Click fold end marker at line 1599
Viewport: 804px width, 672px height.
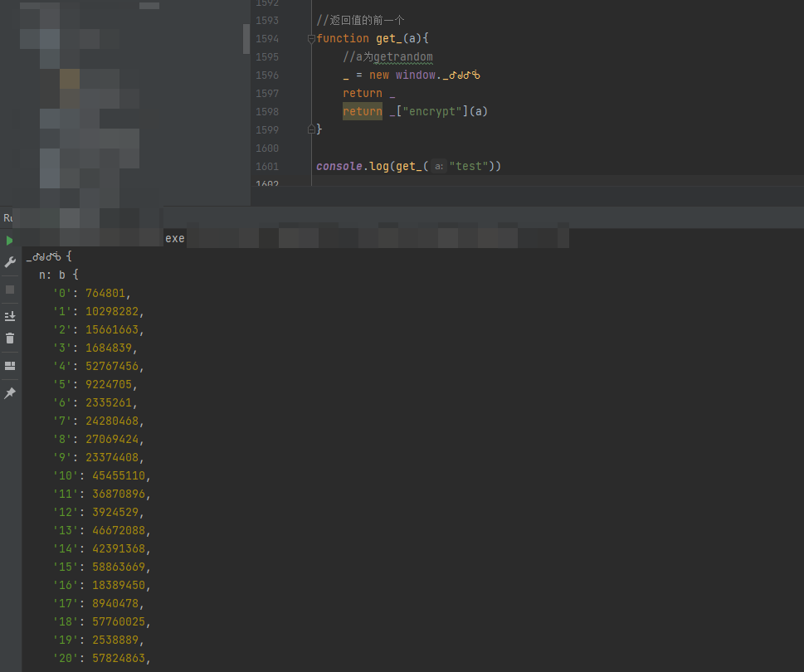311,129
